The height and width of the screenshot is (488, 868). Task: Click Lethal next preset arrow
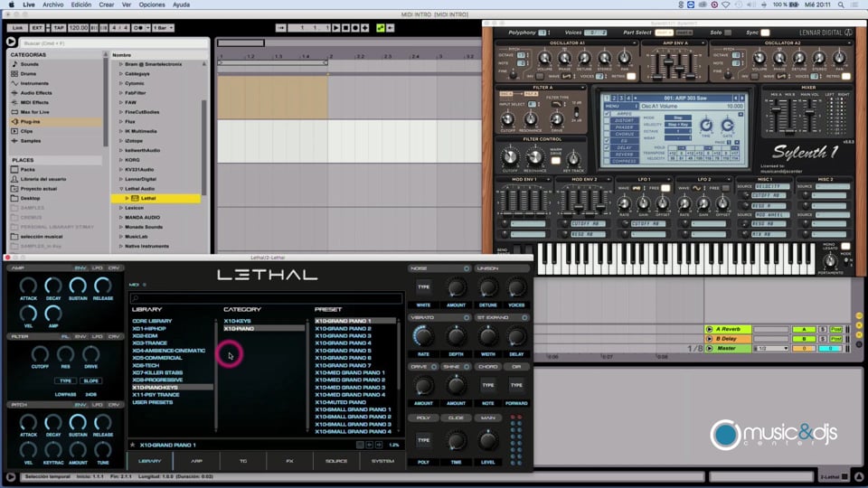pos(379,445)
